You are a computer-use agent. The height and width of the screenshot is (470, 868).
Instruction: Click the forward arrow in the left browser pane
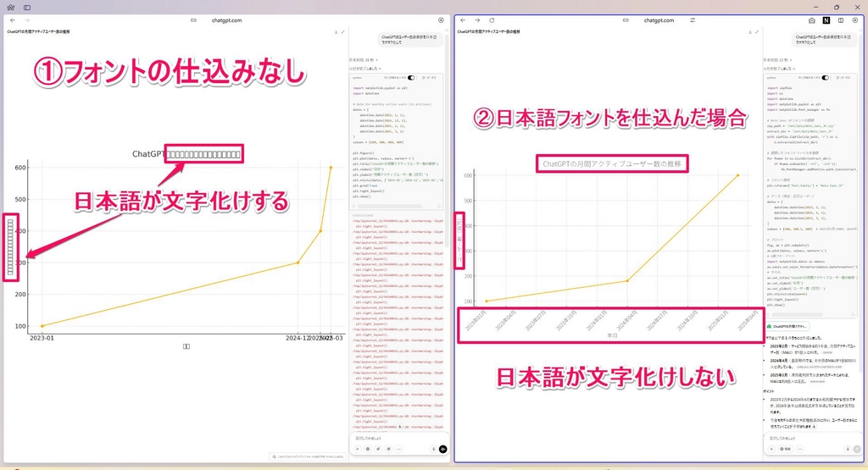click(x=26, y=20)
